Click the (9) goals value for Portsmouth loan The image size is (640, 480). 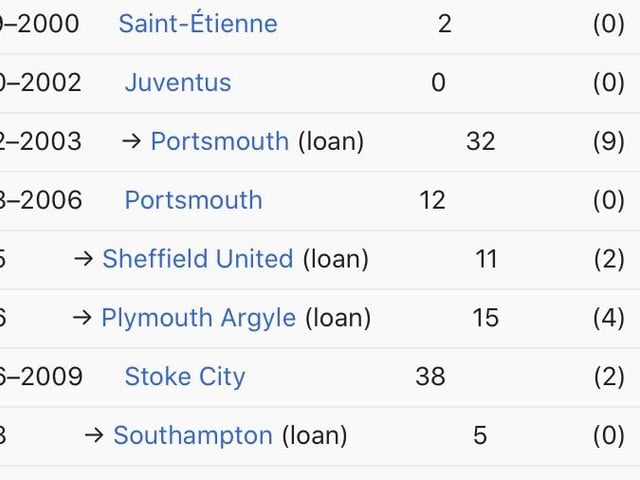[609, 141]
